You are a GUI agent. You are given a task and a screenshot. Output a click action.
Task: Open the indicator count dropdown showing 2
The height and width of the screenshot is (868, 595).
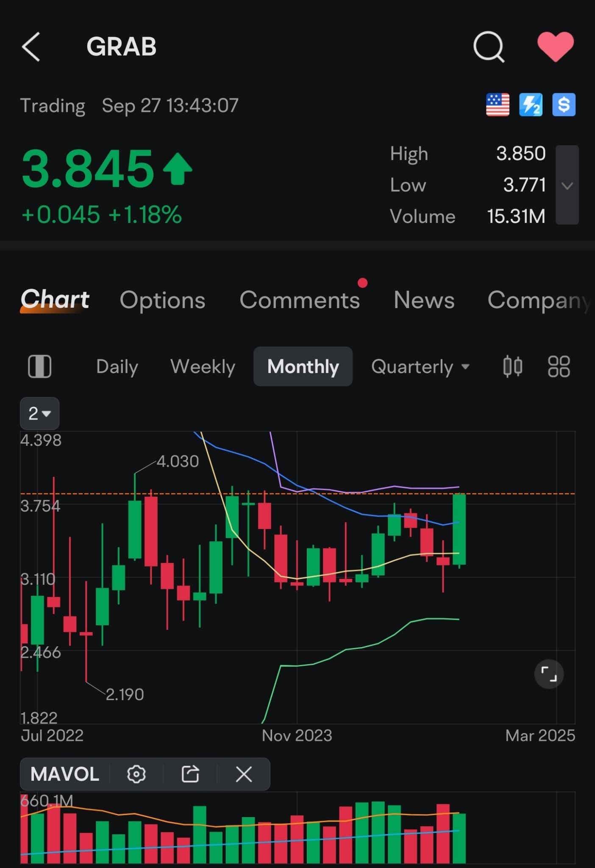pyautogui.click(x=40, y=413)
